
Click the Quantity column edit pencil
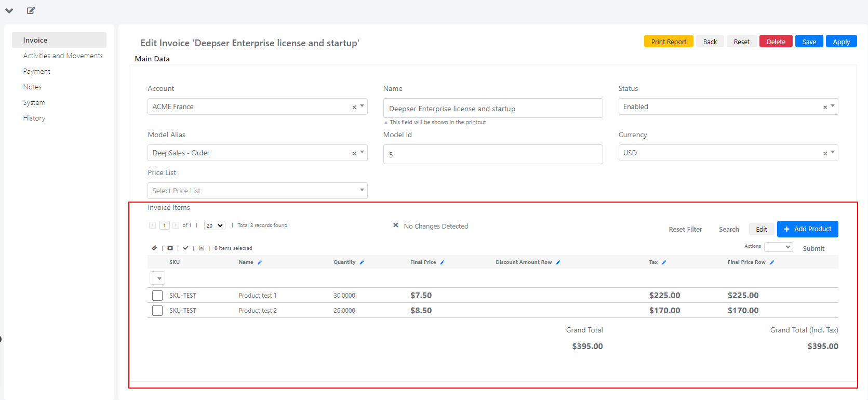click(362, 262)
